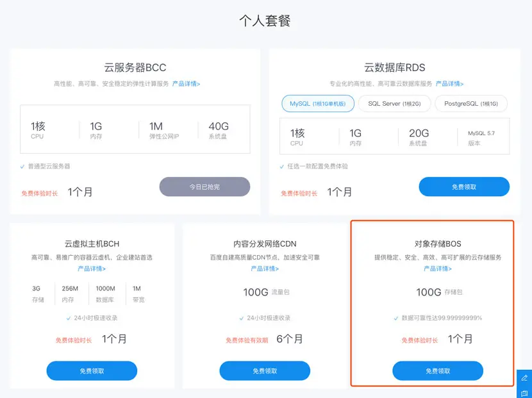532x398 pixels.
Task: Click the 1000M 数据库 spec
Action: click(x=105, y=294)
